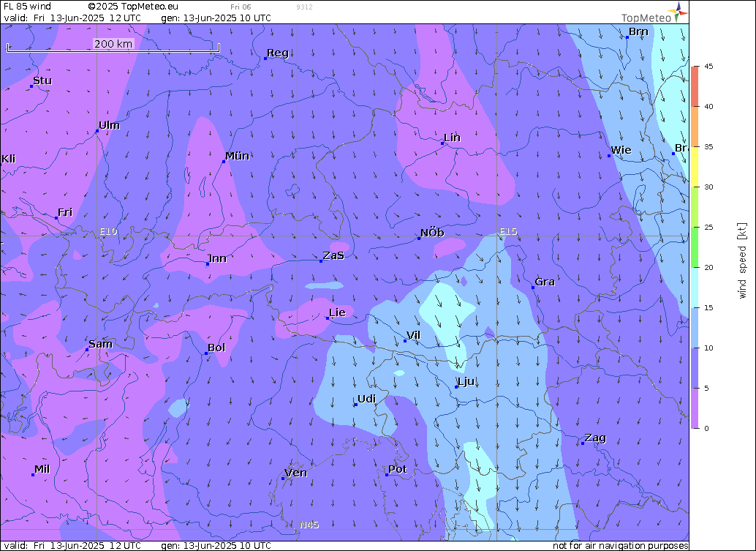Click the "Wie" city label

(x=621, y=150)
